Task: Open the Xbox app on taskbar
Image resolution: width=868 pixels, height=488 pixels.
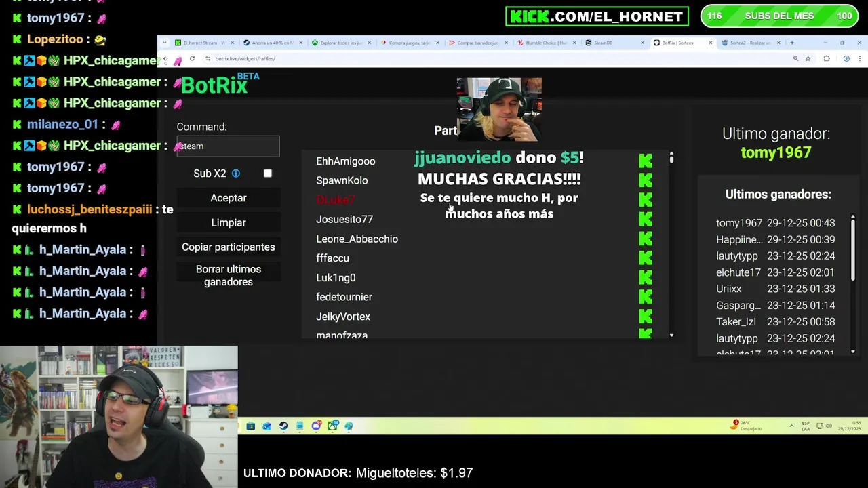Action: [332, 426]
